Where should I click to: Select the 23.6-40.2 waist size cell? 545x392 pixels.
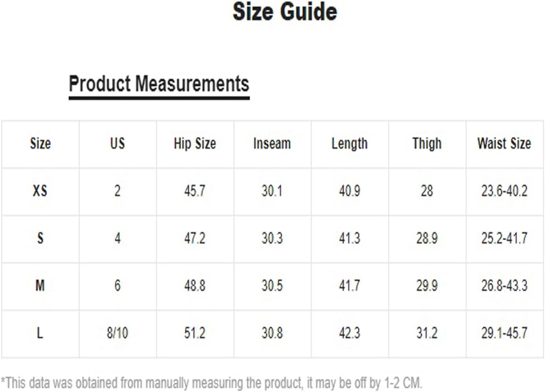coord(504,191)
